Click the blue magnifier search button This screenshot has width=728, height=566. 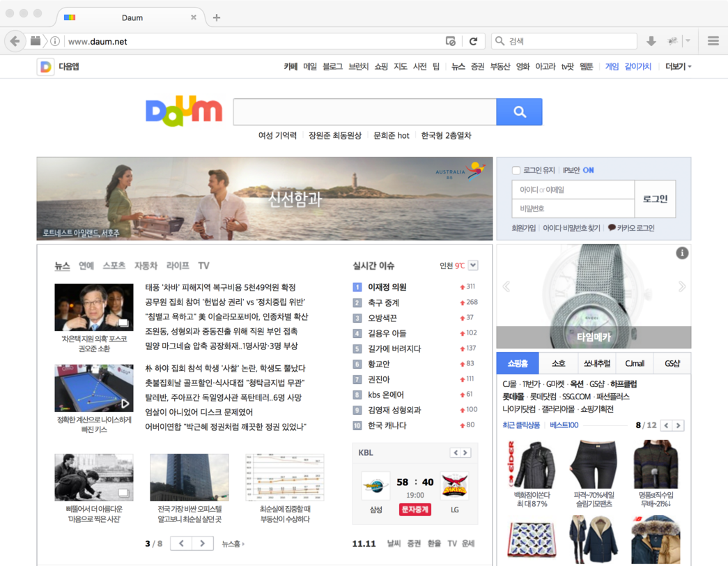point(519,112)
